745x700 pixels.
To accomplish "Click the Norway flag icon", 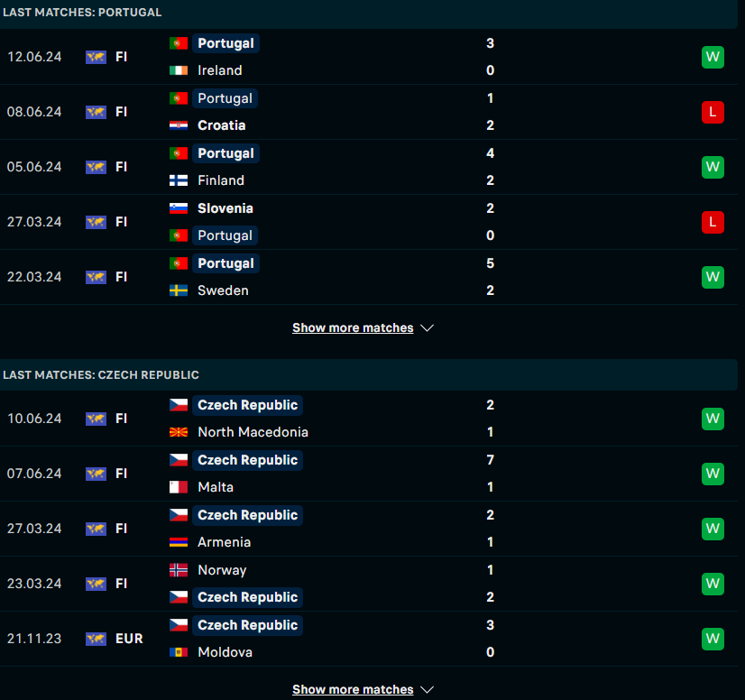I will tap(179, 570).
